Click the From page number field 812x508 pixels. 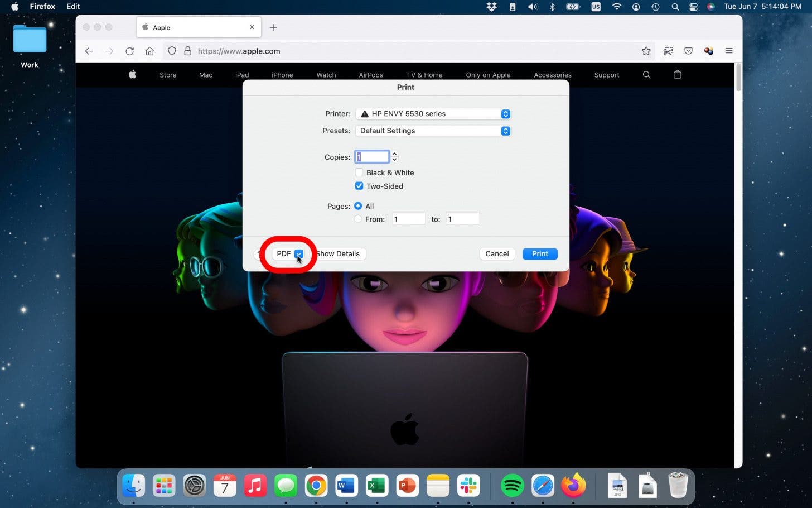[408, 219]
